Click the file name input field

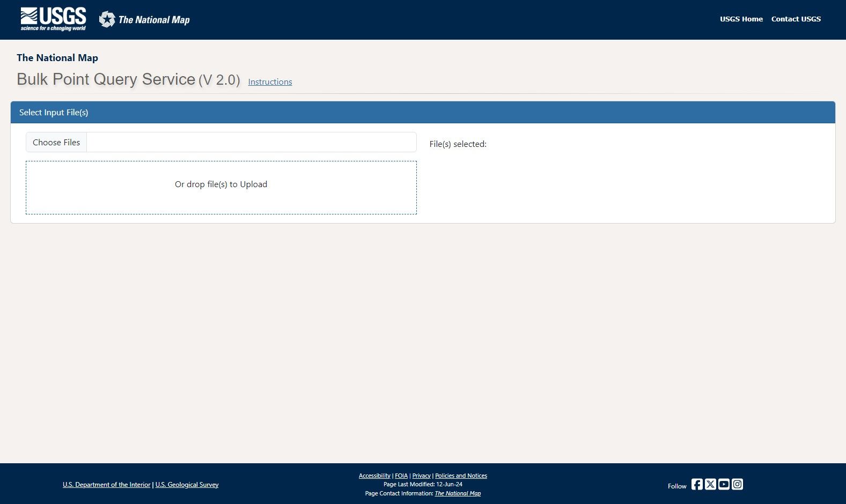pyautogui.click(x=252, y=142)
